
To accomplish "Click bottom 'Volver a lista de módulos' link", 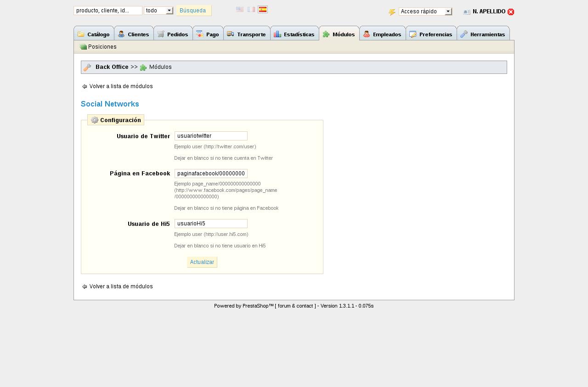I will [x=121, y=286].
